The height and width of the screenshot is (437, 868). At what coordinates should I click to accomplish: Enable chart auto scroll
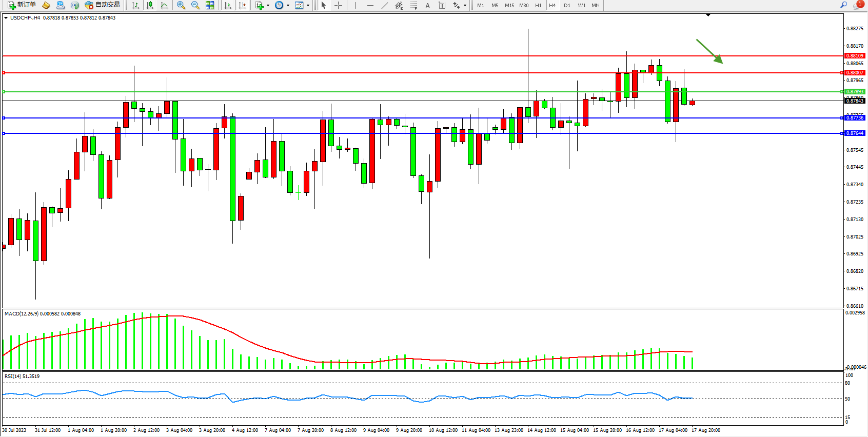click(228, 5)
